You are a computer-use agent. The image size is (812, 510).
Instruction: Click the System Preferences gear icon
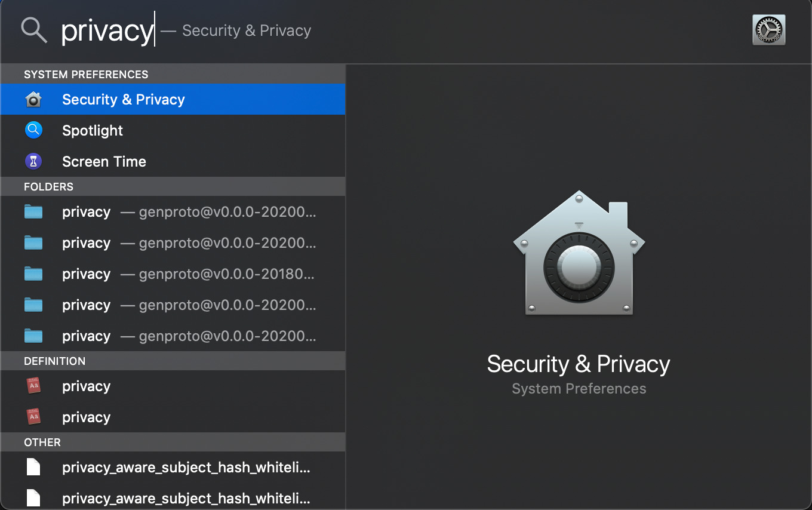768,30
